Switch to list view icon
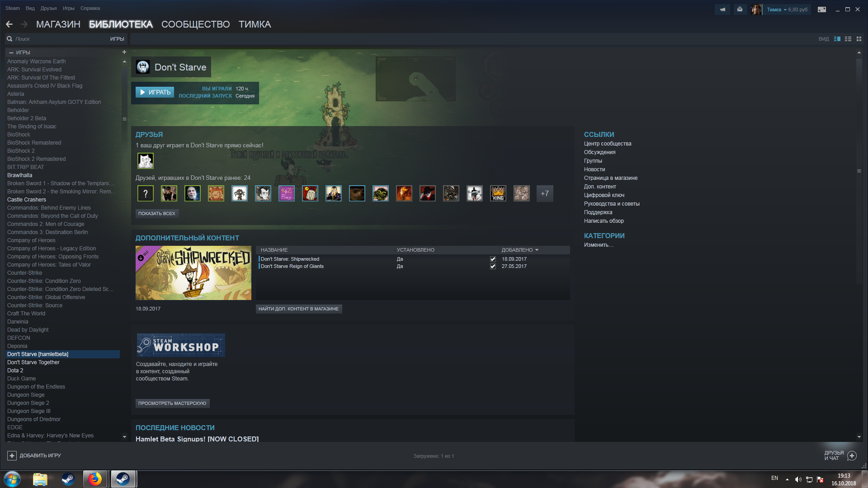868x488 pixels. [x=848, y=39]
